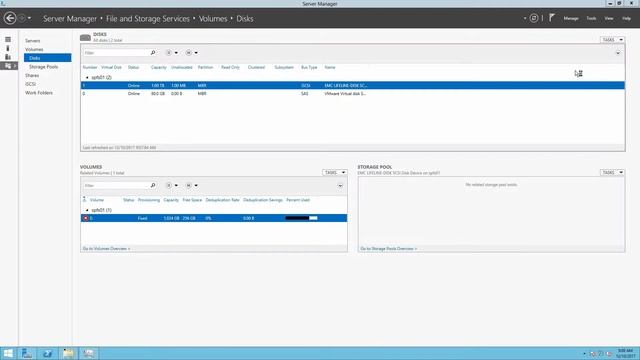Go back using the header back arrow
Image resolution: width=640 pixels, height=360 pixels.
tap(10, 18)
